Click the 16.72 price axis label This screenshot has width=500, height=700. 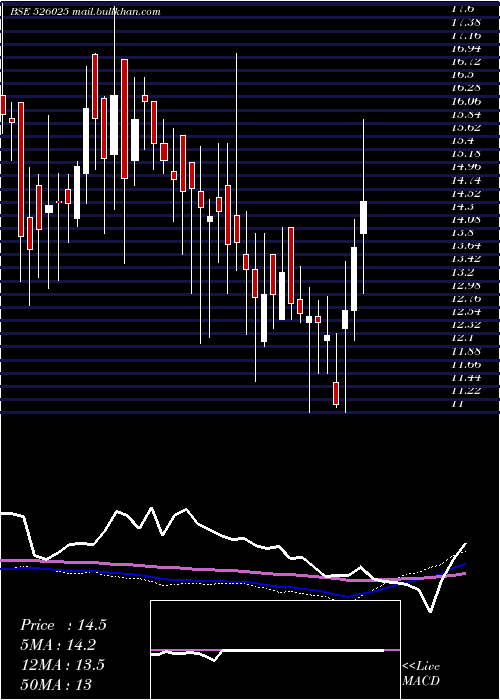pos(466,61)
